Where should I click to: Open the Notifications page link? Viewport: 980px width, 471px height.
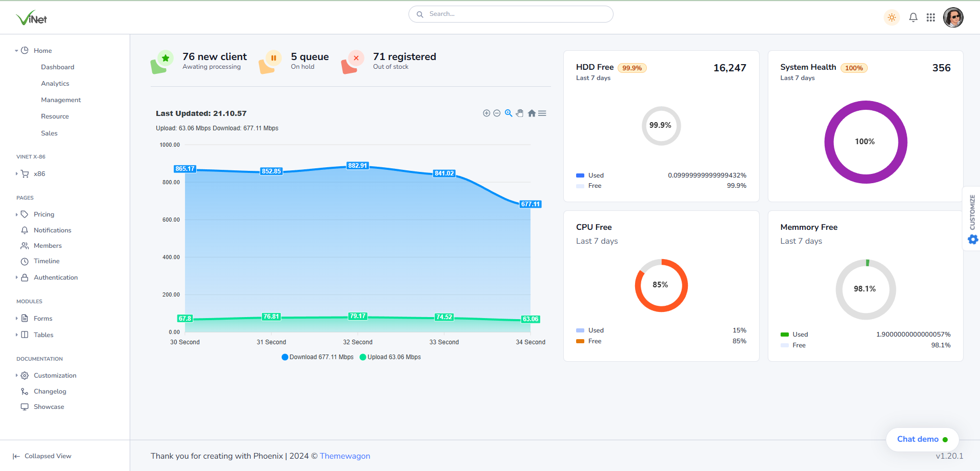(52, 230)
